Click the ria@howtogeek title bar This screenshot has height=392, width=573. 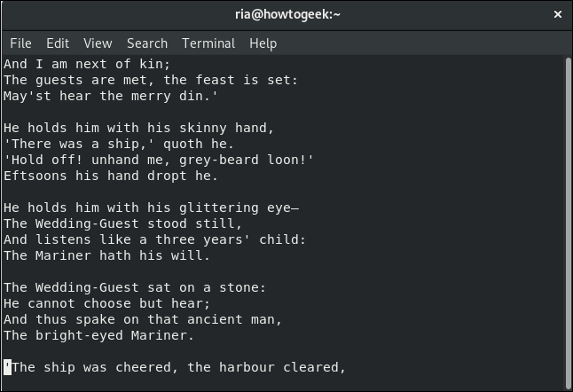tap(287, 14)
